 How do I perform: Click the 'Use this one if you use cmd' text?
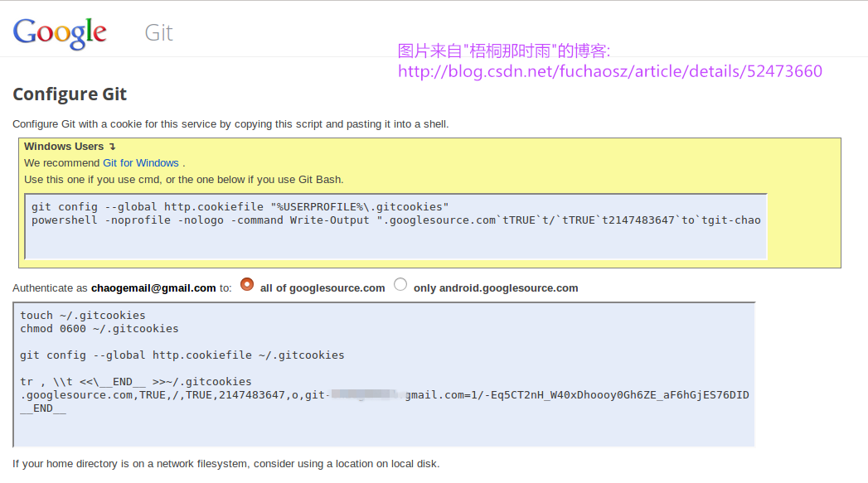click(x=184, y=180)
